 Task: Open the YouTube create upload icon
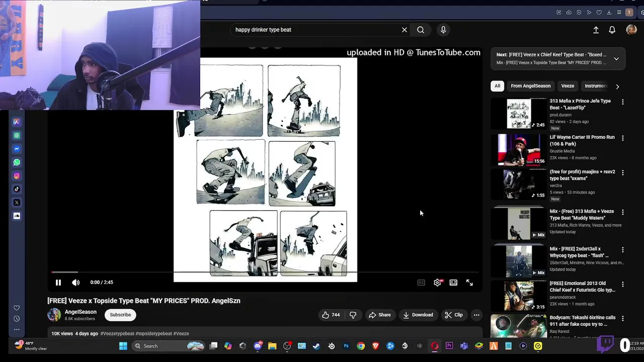pyautogui.click(x=596, y=30)
